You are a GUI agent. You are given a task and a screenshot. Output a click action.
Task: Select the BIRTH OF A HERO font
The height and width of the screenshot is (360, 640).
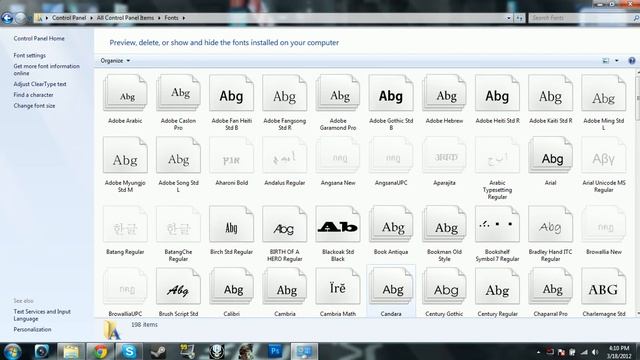point(284,224)
